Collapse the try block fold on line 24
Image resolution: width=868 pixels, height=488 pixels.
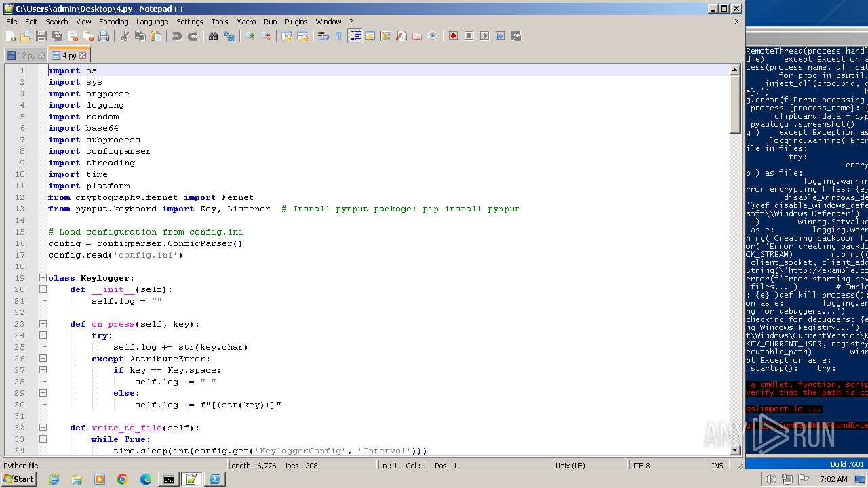(x=43, y=335)
